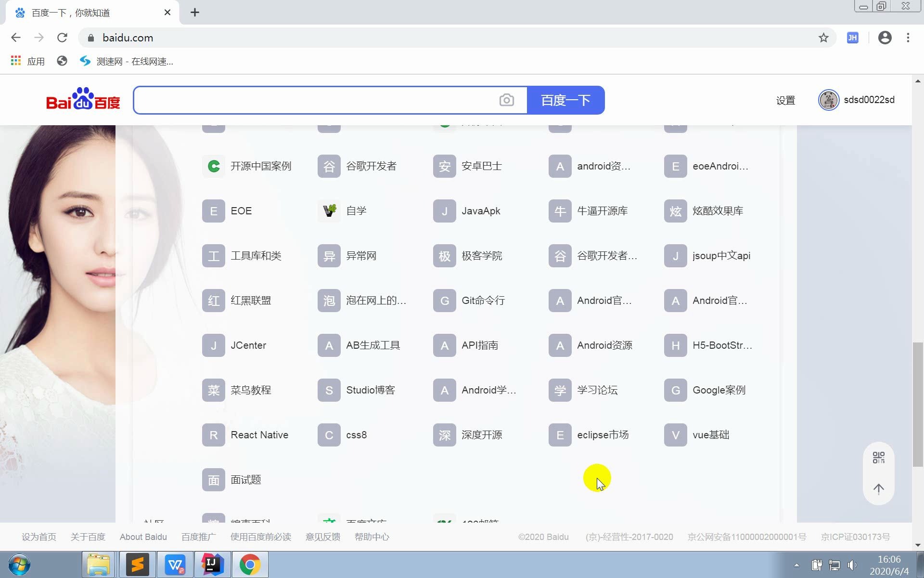Open the 红黑联盟 tile icon

pyautogui.click(x=214, y=301)
